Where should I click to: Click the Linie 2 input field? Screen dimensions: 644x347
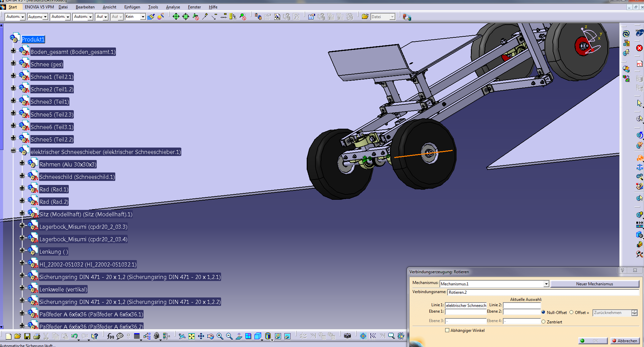click(522, 305)
